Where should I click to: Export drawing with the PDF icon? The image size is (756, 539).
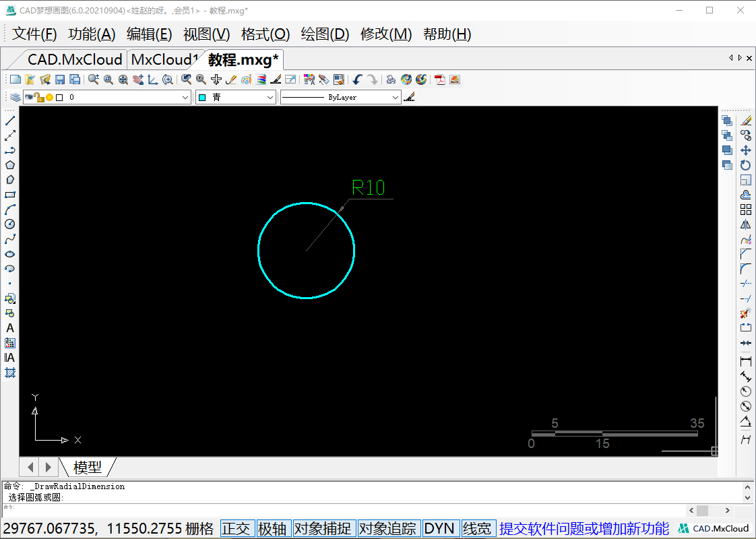[x=439, y=80]
